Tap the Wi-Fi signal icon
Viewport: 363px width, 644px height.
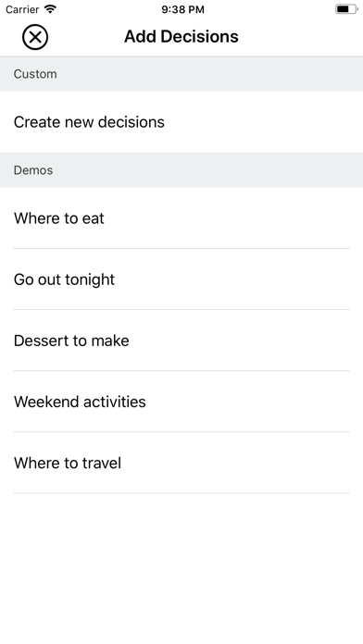[50, 9]
